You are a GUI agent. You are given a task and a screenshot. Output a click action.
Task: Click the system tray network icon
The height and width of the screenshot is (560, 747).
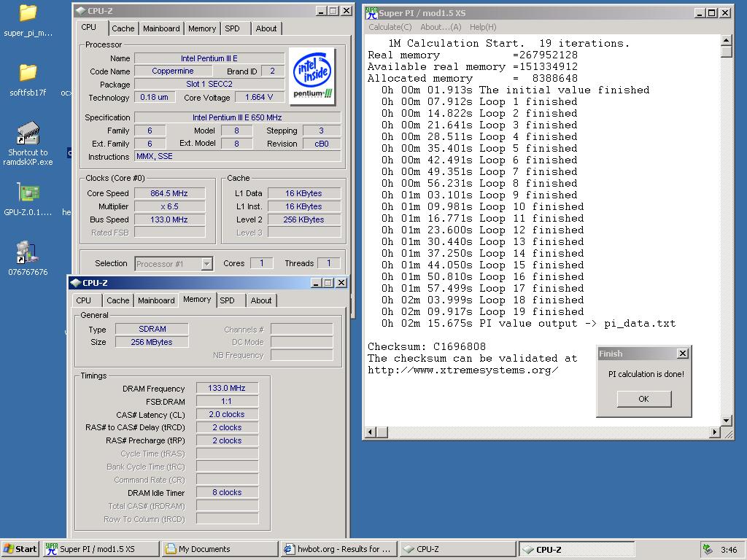708,549
